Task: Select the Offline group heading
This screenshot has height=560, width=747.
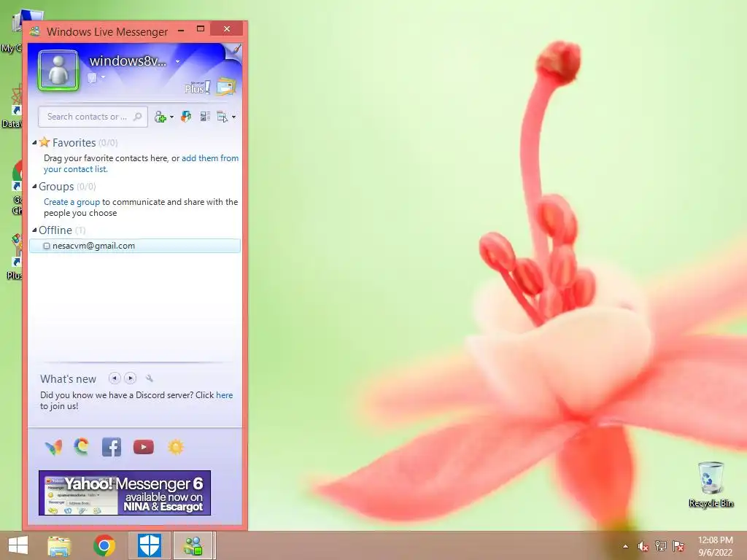Action: pos(55,230)
